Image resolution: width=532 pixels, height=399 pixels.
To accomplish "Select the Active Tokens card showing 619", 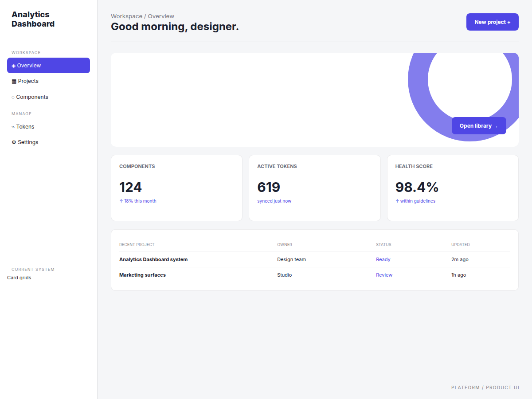I will click(315, 188).
